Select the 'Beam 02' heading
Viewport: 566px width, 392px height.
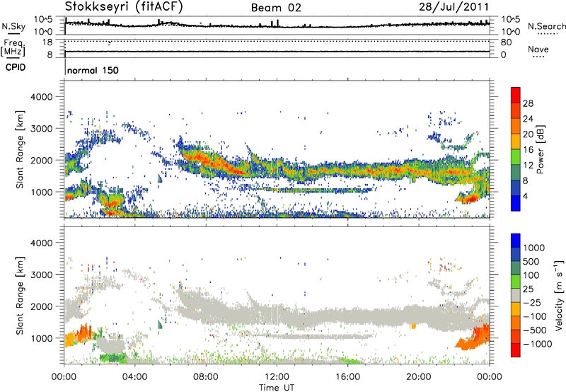pos(276,8)
